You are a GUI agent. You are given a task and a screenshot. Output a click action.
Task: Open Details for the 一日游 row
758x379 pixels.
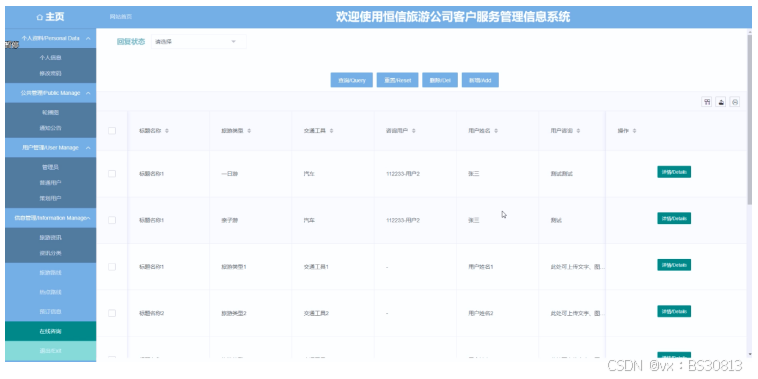pos(674,172)
